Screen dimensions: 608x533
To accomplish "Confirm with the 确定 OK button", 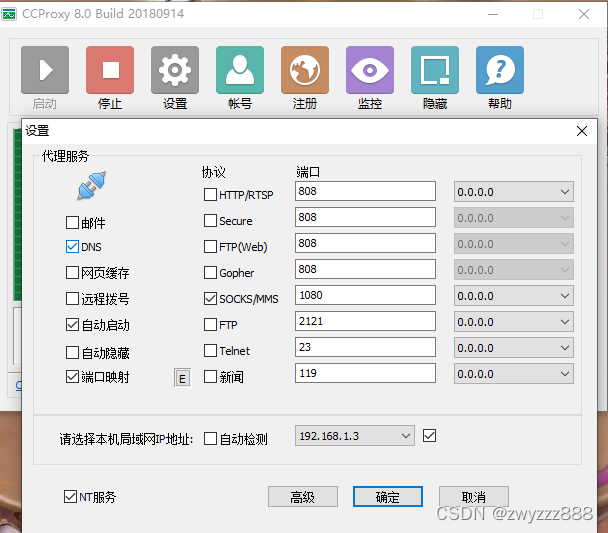I will click(x=388, y=497).
